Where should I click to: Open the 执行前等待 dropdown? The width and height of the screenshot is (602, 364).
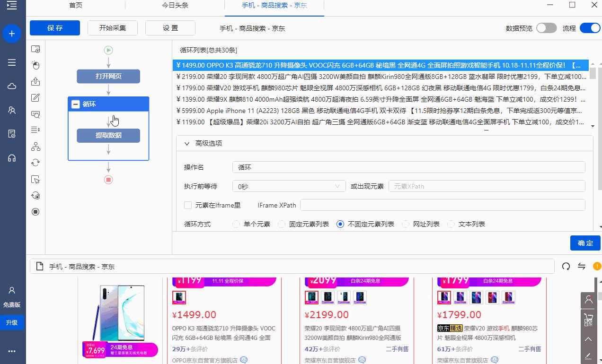point(289,186)
